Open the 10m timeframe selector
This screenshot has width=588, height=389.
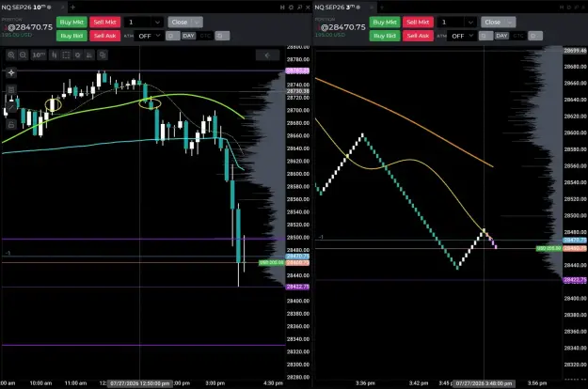(39, 55)
